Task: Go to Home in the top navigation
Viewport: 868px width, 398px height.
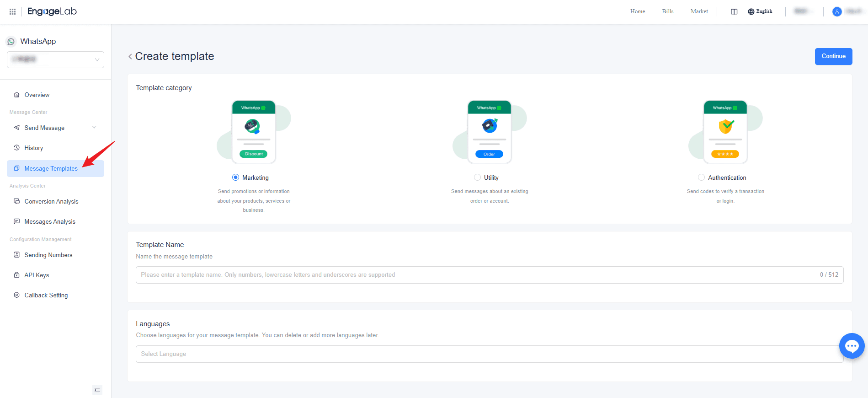Action: tap(638, 12)
